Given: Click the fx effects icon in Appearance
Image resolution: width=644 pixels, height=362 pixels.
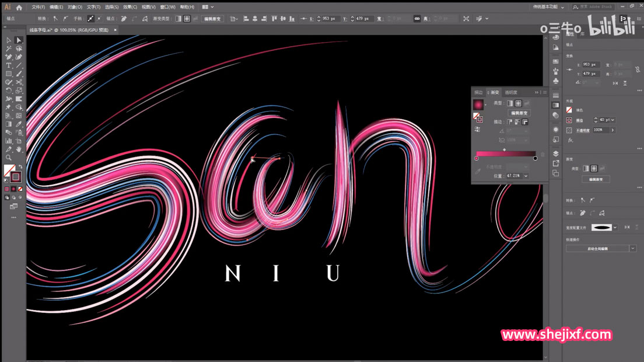Looking at the screenshot, I should point(570,140).
